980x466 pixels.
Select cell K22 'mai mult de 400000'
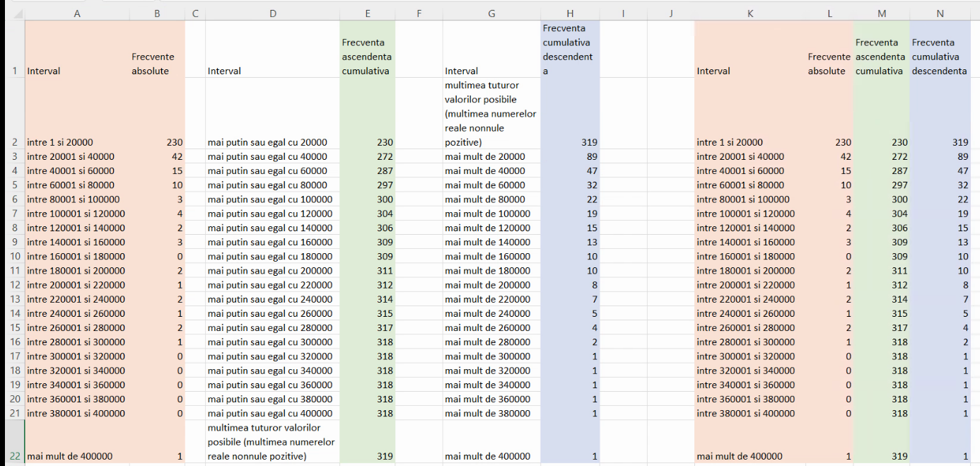pos(751,456)
